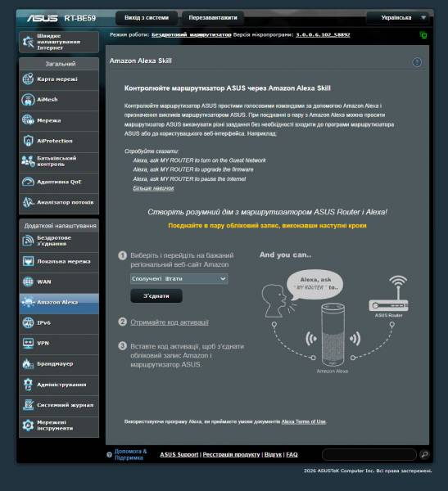
Task: Click the Alexa and router diagram image
Action: 335,322
